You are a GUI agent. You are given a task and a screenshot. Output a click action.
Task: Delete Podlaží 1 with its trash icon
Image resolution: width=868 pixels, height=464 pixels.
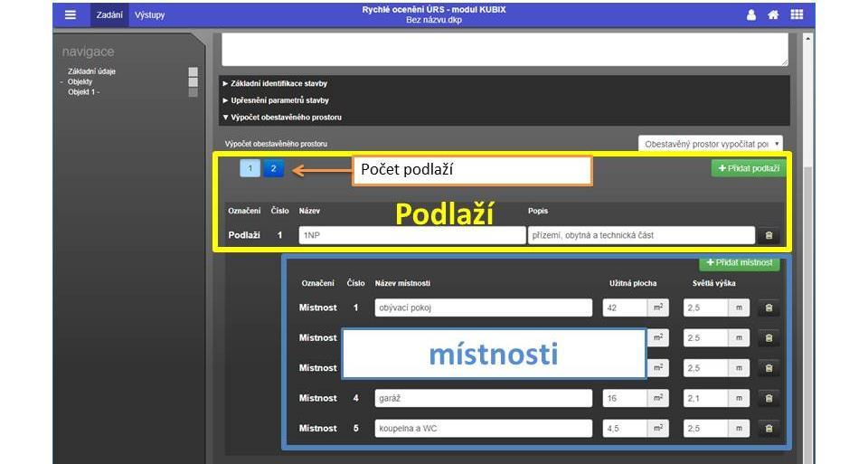[769, 235]
